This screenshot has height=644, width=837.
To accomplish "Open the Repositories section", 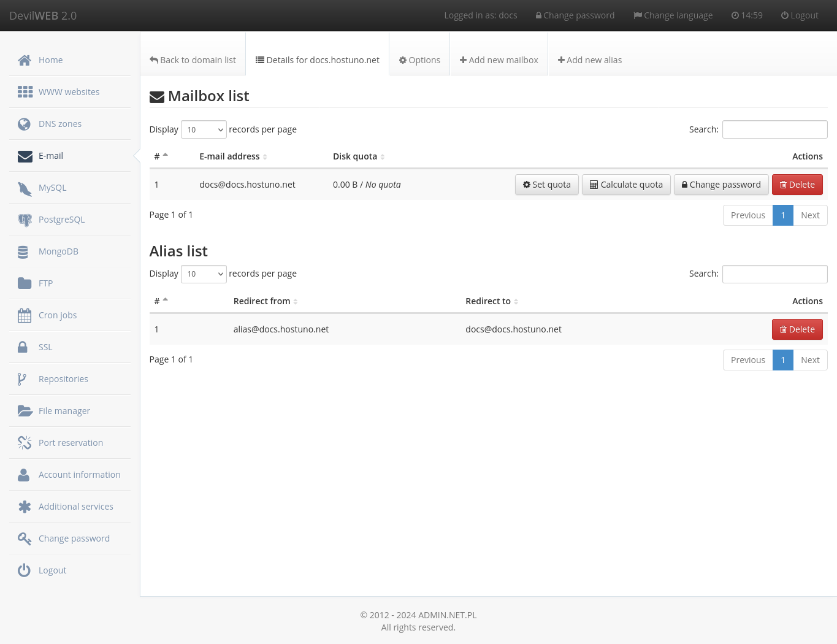I will tap(63, 378).
